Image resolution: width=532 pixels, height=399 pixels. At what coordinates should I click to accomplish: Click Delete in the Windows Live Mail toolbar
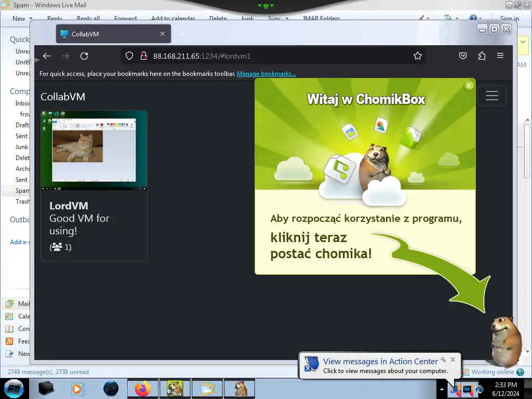point(218,19)
